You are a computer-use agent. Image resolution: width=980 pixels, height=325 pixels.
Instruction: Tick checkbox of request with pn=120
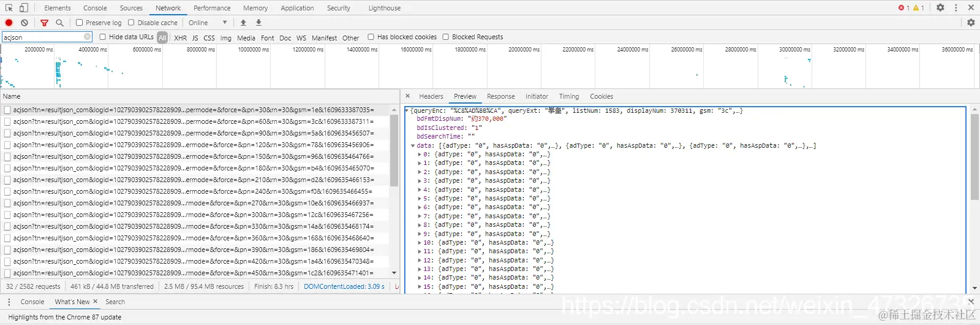[x=7, y=145]
